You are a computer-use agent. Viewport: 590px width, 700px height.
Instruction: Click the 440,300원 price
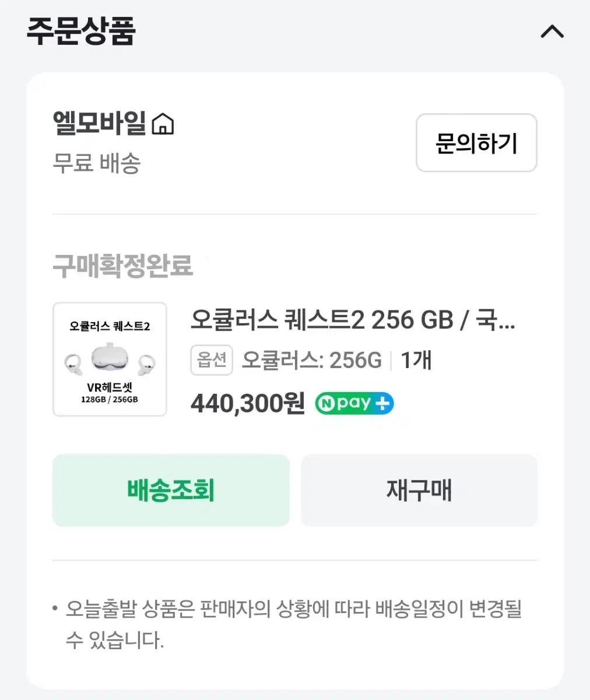[x=248, y=403]
